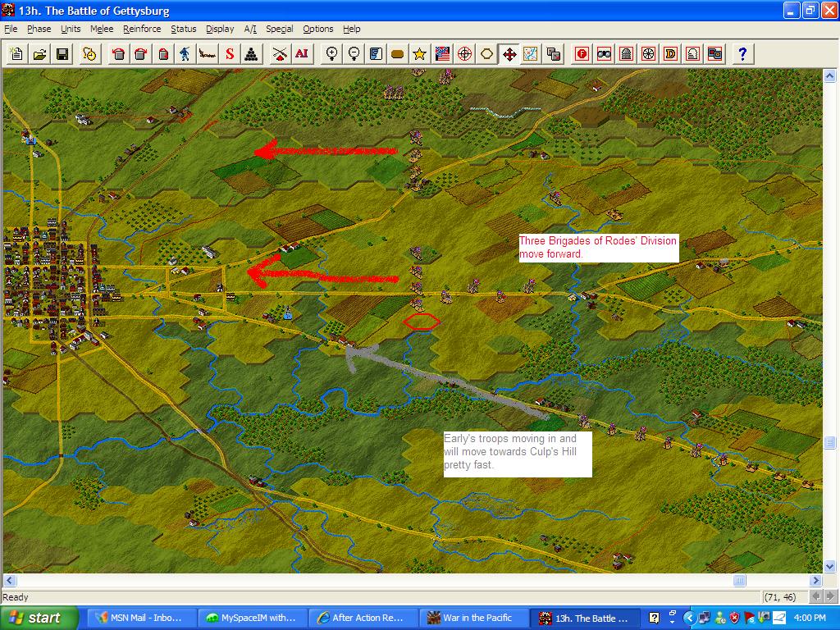Click the red shield security tray icon
The image size is (840, 630).
point(734,619)
